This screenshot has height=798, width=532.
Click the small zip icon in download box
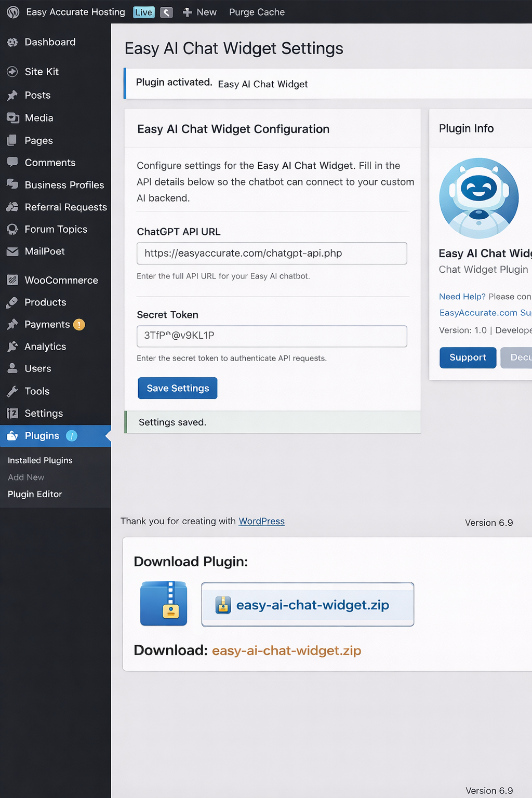[223, 605]
